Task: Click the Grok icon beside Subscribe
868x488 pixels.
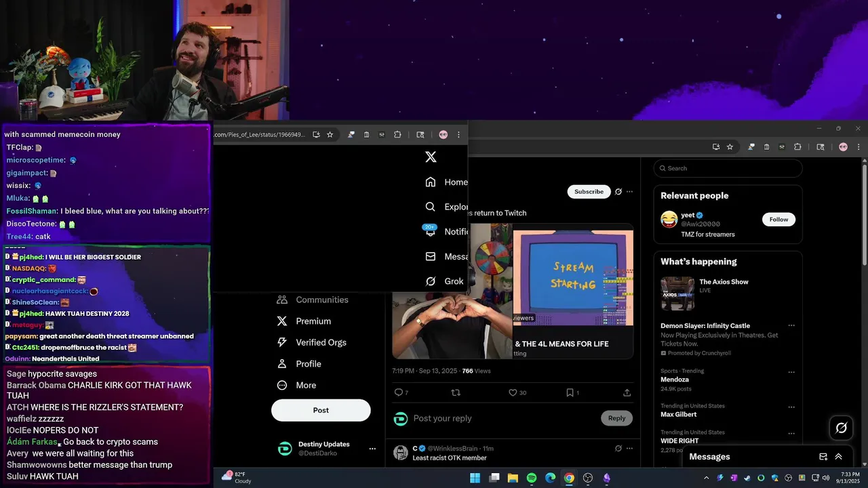Action: click(618, 192)
